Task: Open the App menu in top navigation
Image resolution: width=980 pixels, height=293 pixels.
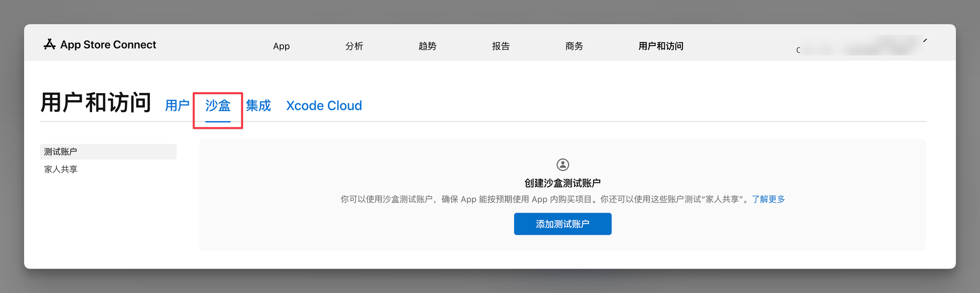Action: pyautogui.click(x=281, y=46)
